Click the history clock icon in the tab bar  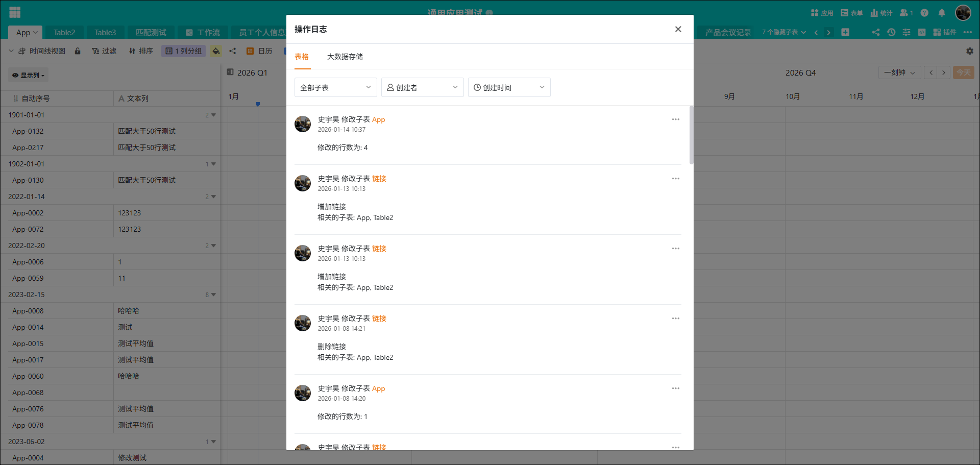point(891,32)
